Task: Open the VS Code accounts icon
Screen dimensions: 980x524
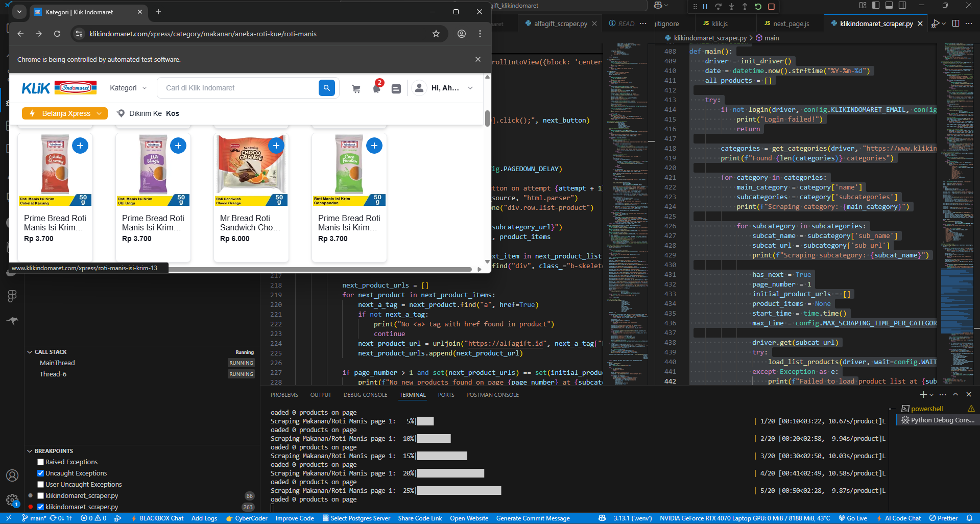Action: click(12, 475)
